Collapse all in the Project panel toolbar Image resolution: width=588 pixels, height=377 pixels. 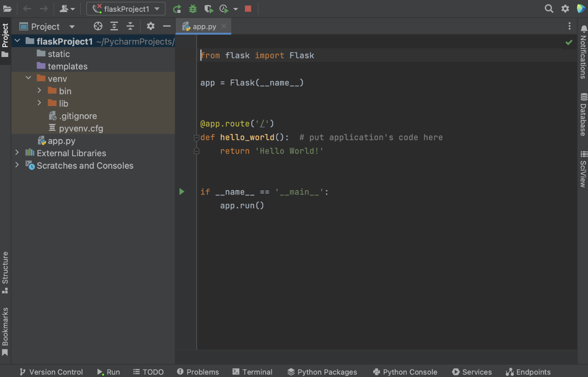point(130,26)
